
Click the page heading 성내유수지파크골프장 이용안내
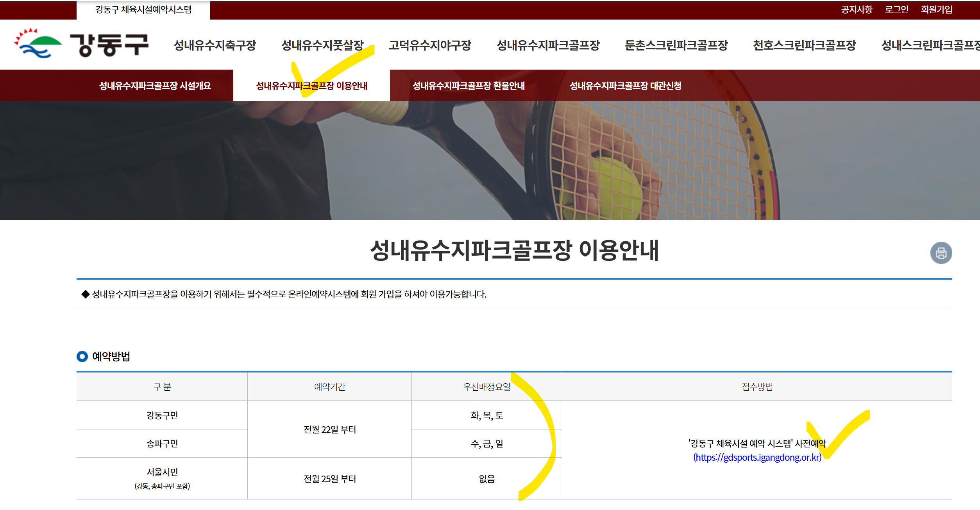[x=514, y=251]
